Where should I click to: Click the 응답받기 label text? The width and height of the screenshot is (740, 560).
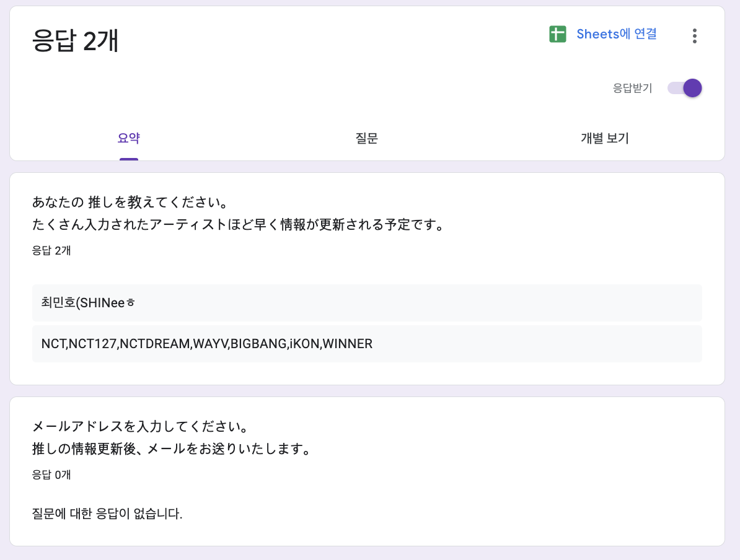[632, 88]
